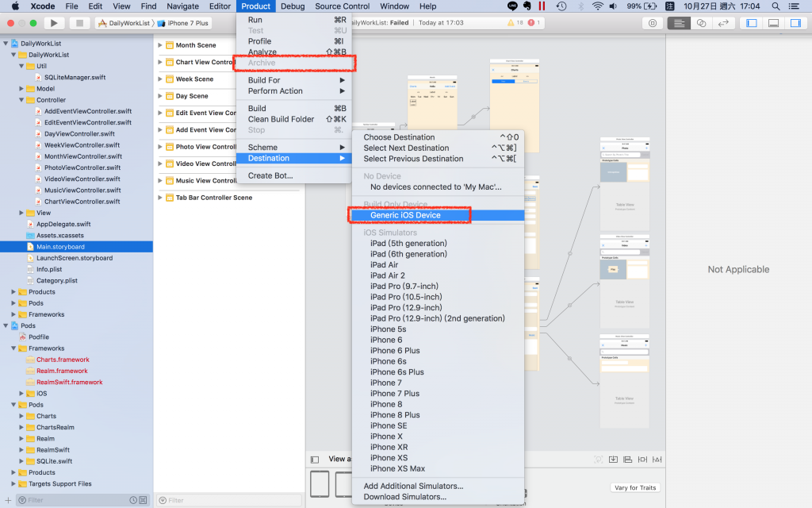The image size is (812, 508).
Task: Expand Targets Support Files group
Action: [13, 484]
